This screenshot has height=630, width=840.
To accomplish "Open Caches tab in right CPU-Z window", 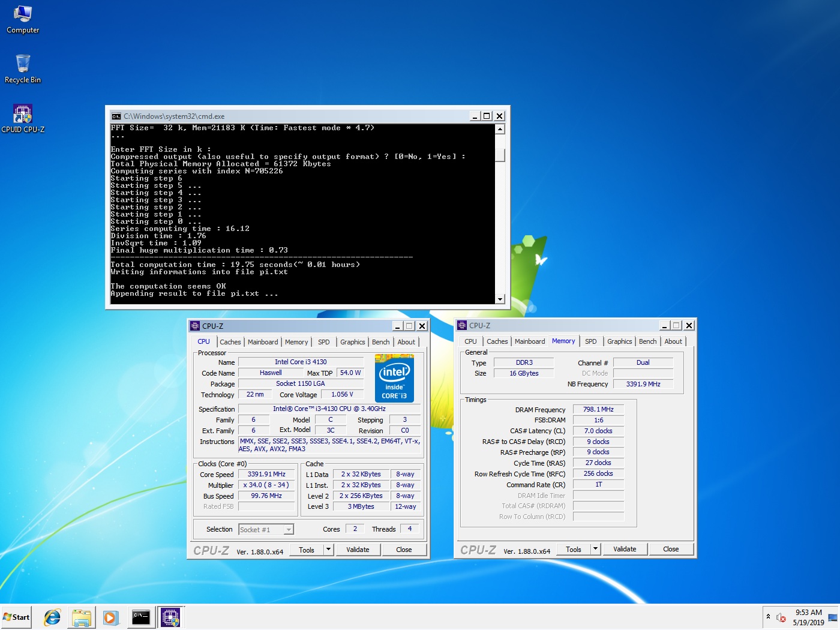I will tap(497, 341).
